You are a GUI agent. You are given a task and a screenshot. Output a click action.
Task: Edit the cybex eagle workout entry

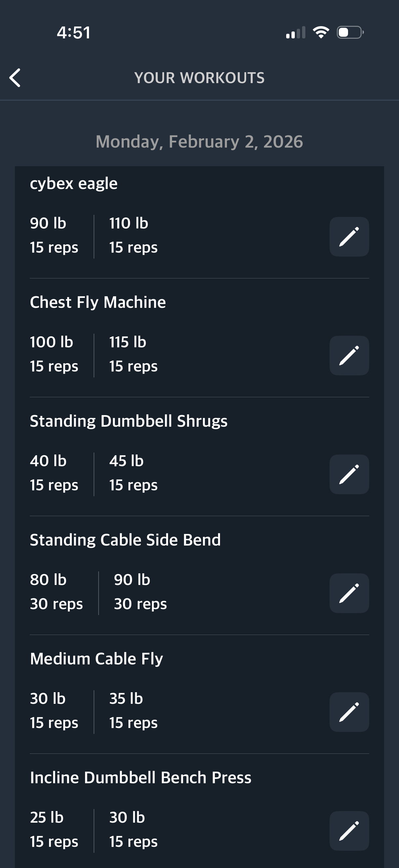click(349, 237)
